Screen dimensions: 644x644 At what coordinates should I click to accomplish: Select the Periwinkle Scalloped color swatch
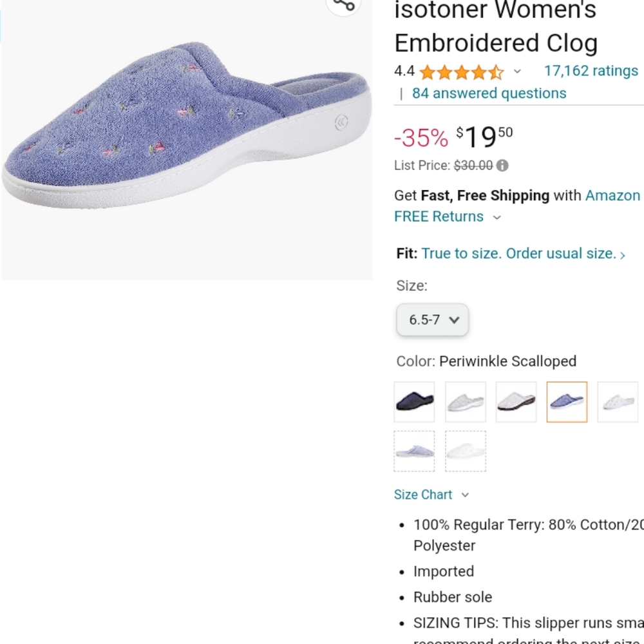[567, 401]
